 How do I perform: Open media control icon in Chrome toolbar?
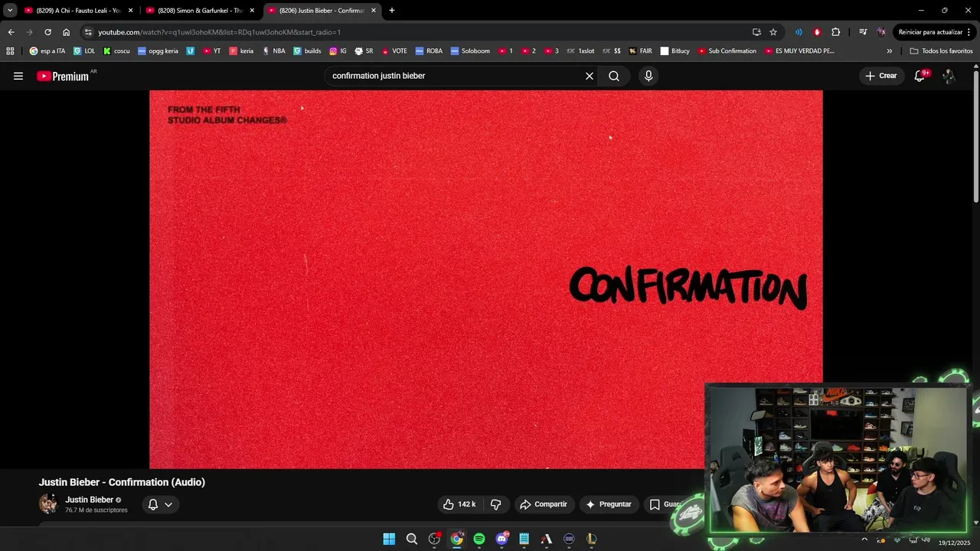(863, 32)
